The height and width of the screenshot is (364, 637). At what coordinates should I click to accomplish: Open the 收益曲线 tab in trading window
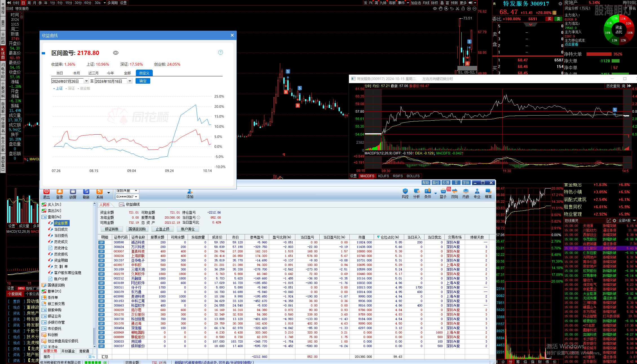tap(129, 205)
